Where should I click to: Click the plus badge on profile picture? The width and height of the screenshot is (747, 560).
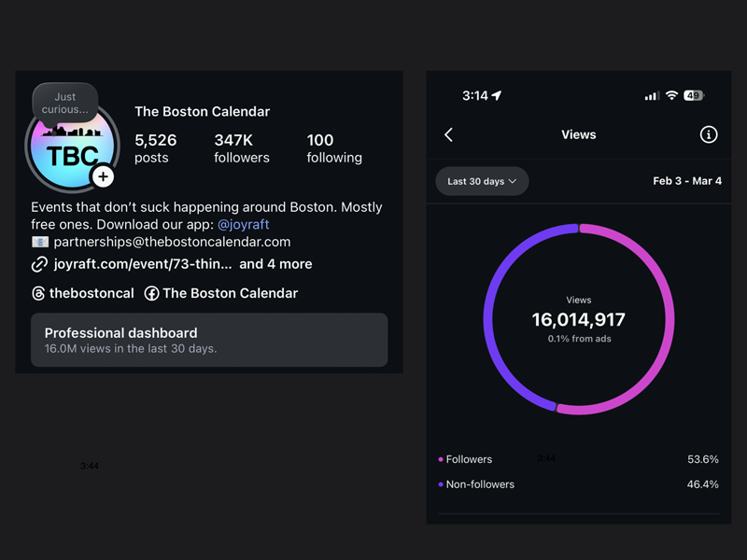[x=103, y=176]
